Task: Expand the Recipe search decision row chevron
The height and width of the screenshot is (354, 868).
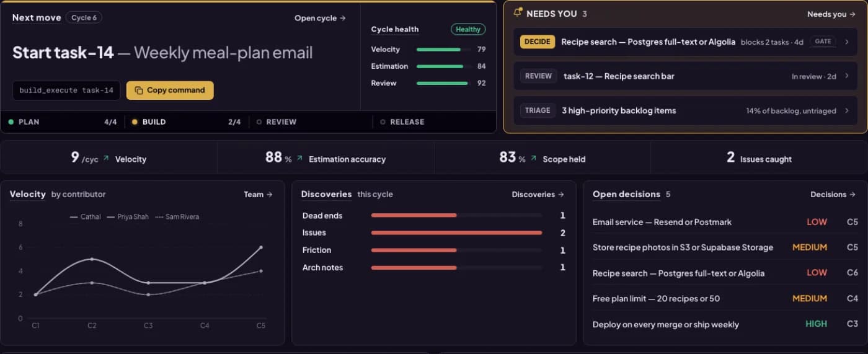Action: pyautogui.click(x=847, y=42)
